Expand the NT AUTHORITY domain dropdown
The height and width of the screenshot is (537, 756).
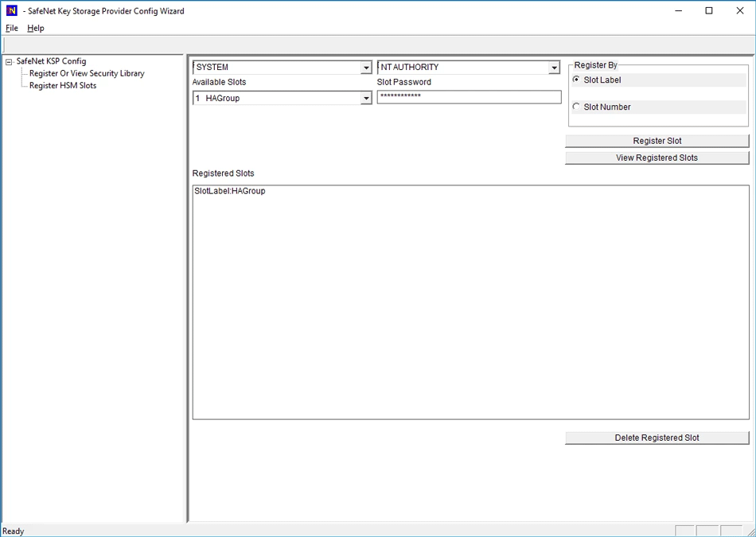click(554, 68)
